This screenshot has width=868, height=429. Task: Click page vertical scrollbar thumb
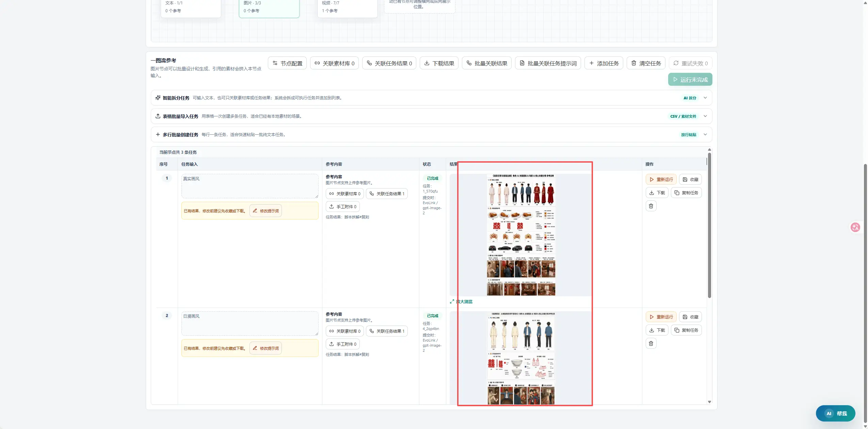pos(865,294)
